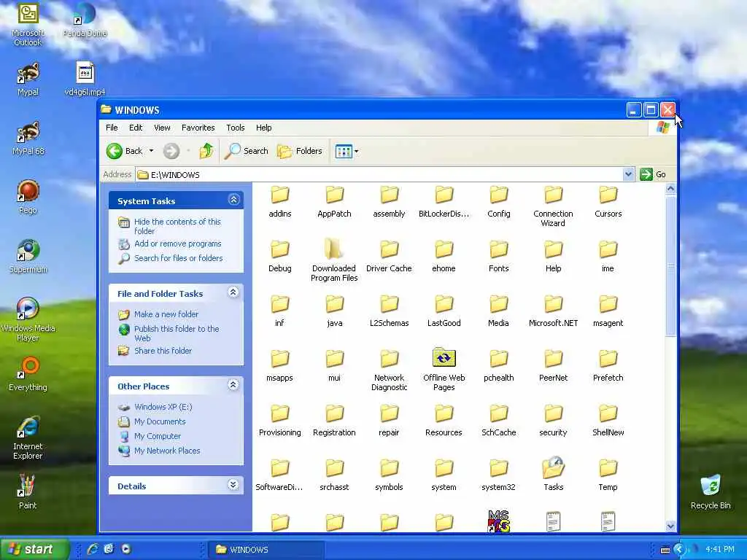Select the Supermium desktop shortcut
747x560 pixels.
28,256
